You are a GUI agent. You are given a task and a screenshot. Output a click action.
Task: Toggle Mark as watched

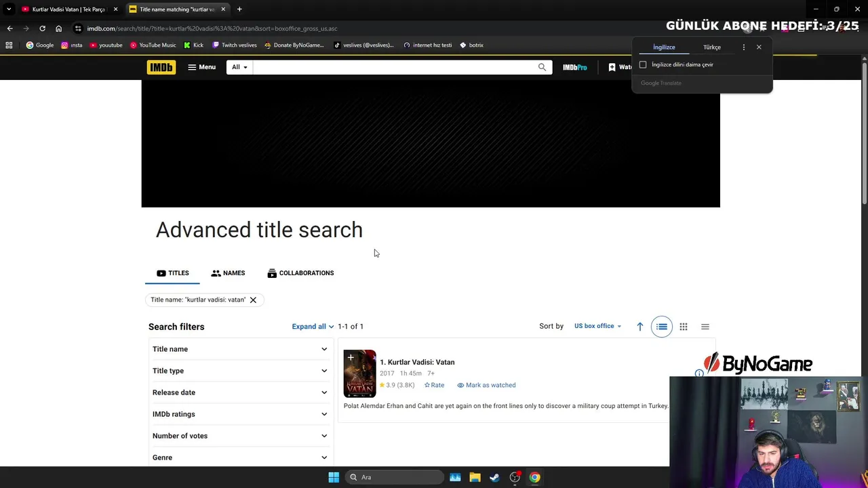(486, 385)
